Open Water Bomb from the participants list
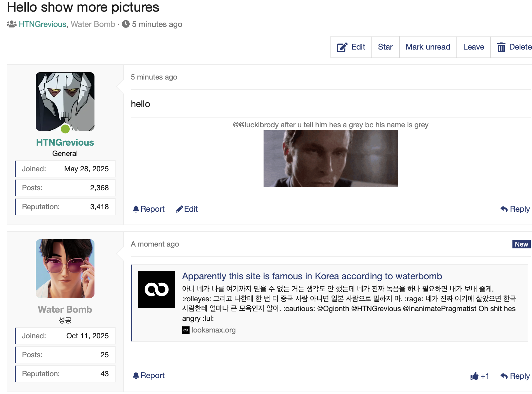The image size is (532, 394). click(x=93, y=24)
